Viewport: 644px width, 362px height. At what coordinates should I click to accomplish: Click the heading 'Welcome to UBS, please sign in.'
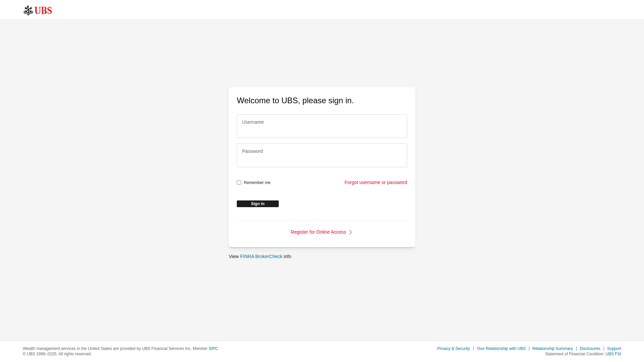coord(295,101)
